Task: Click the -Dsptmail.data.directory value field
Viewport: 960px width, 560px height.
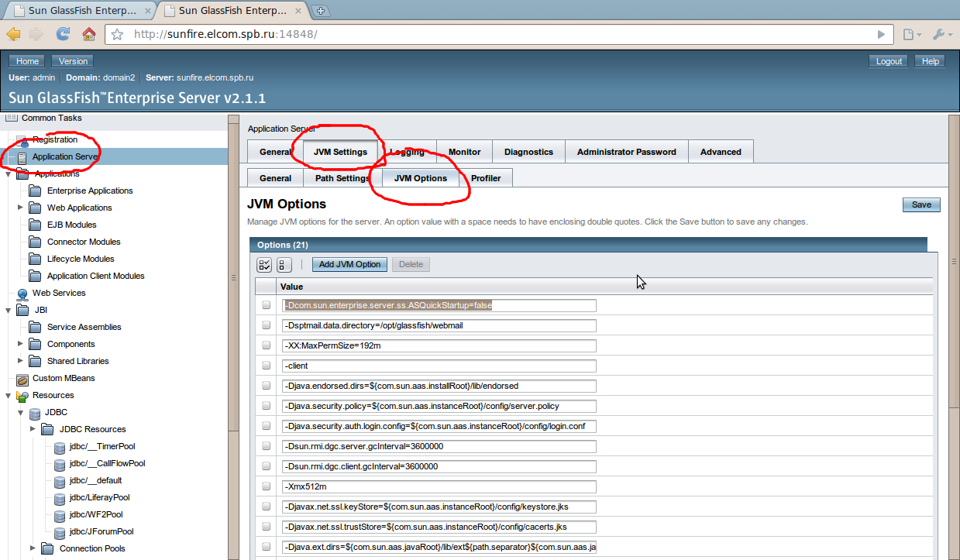Action: (x=439, y=325)
